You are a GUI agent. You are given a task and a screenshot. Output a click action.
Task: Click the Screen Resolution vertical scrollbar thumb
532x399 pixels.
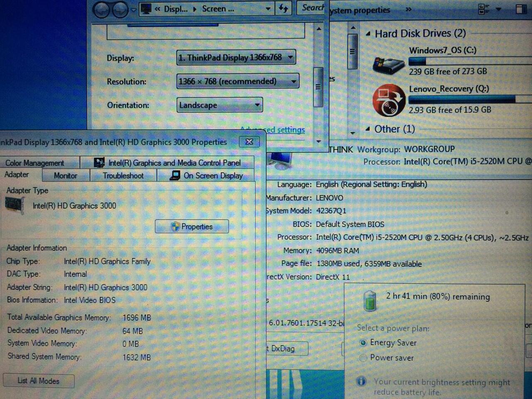(318, 86)
